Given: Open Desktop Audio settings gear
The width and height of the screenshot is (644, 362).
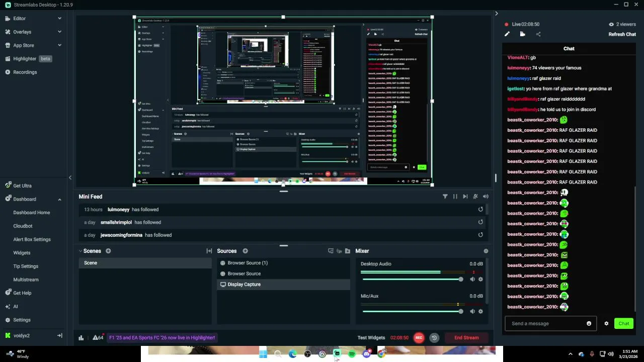Looking at the screenshot, I should coord(480,280).
